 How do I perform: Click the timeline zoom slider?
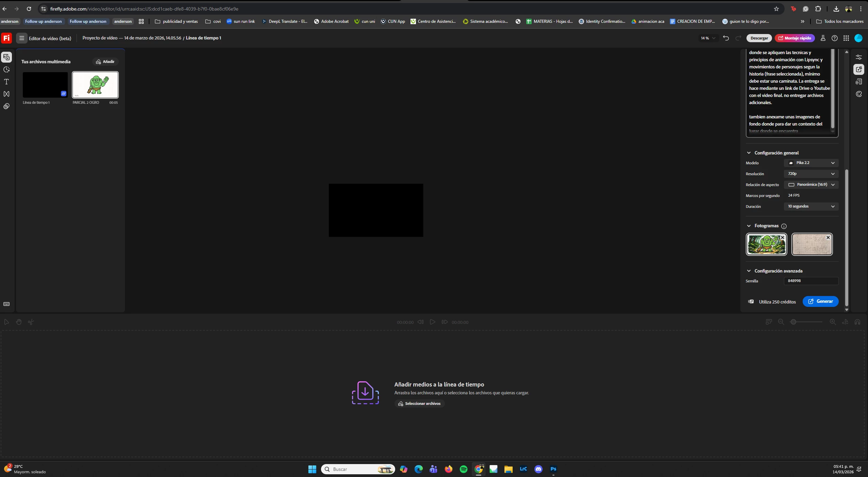click(x=807, y=322)
